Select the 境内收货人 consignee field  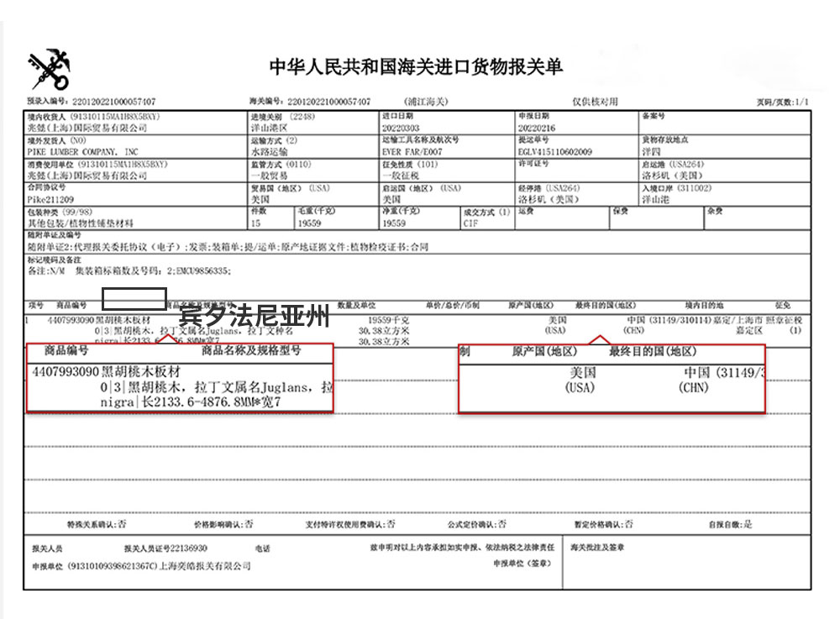tap(134, 123)
